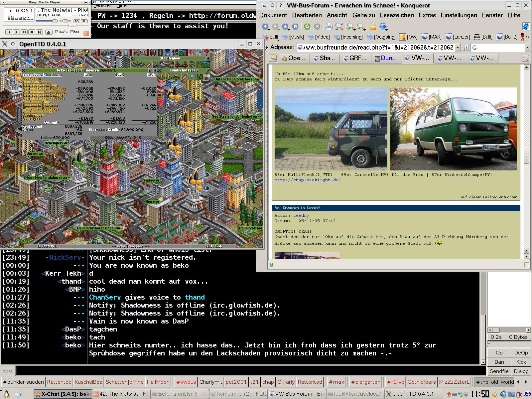Open Beep Media Player title bar menu arrow

[x=3, y=2]
